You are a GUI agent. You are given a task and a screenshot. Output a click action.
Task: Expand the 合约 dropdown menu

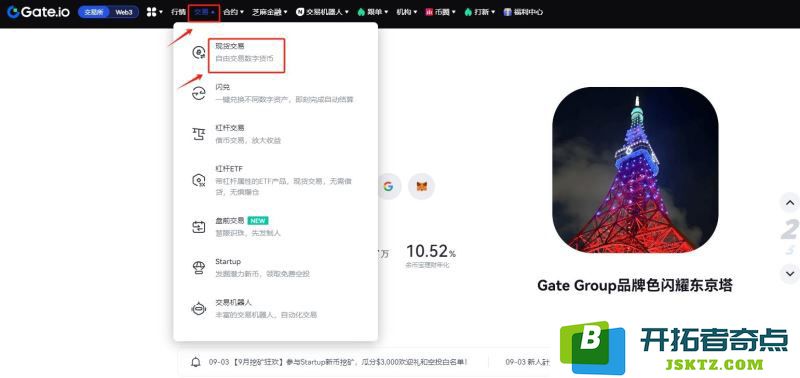click(233, 12)
